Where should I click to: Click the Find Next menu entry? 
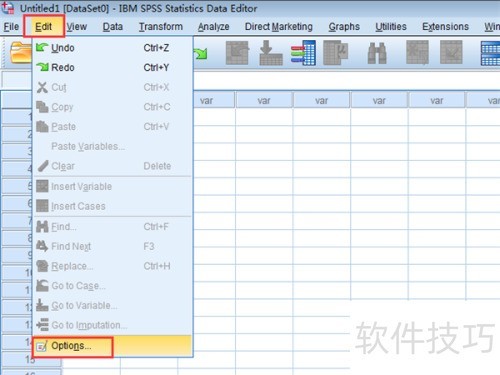(x=113, y=246)
